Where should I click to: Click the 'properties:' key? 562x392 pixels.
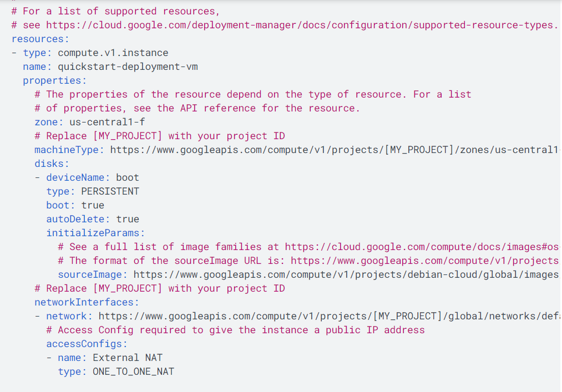55,80
